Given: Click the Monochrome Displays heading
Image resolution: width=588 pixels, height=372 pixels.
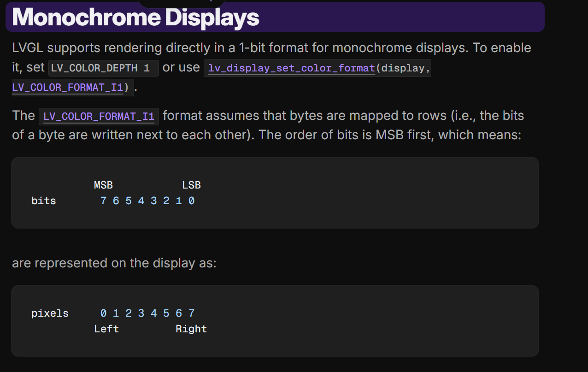Looking at the screenshot, I should coord(135,17).
